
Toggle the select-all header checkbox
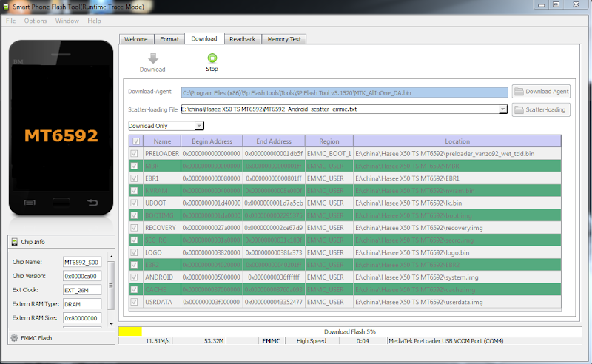point(136,141)
